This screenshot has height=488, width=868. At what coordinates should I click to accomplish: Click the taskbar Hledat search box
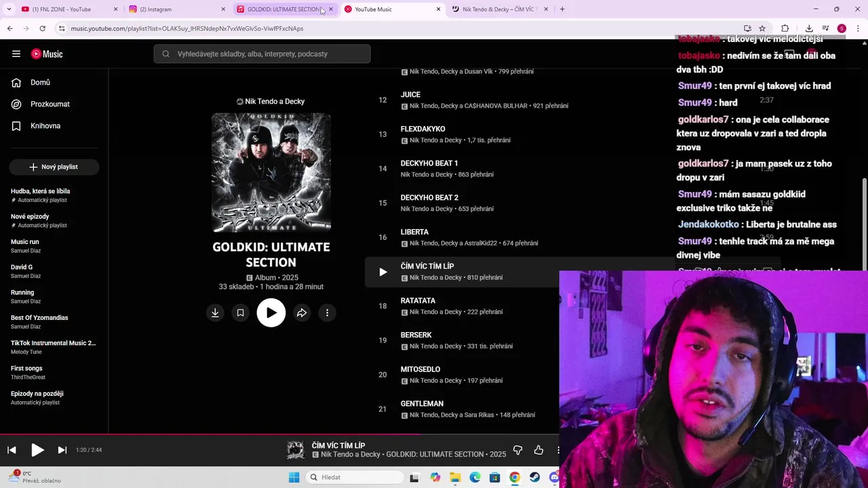pyautogui.click(x=354, y=477)
